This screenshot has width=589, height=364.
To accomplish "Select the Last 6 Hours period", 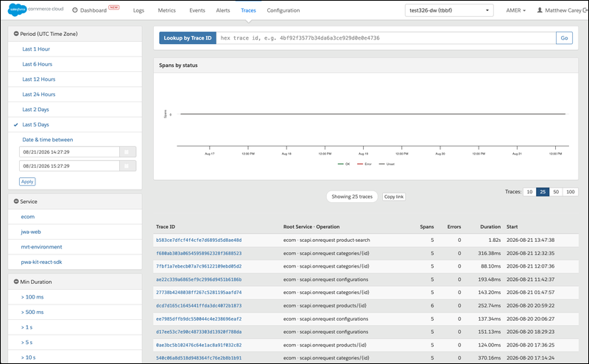I will coord(38,64).
